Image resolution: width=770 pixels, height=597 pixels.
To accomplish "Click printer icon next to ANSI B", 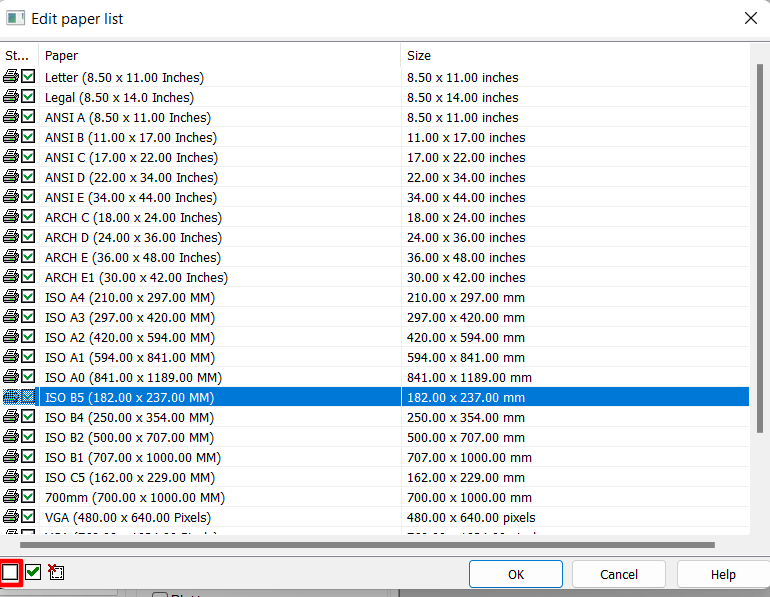I will [11, 137].
